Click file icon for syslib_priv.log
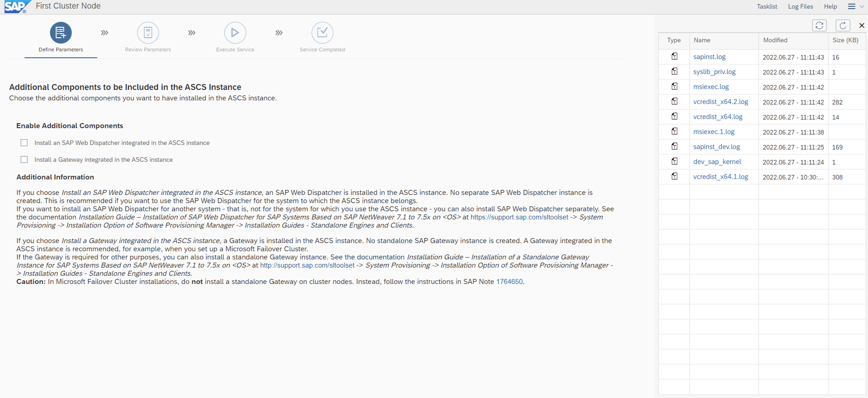 coord(675,71)
